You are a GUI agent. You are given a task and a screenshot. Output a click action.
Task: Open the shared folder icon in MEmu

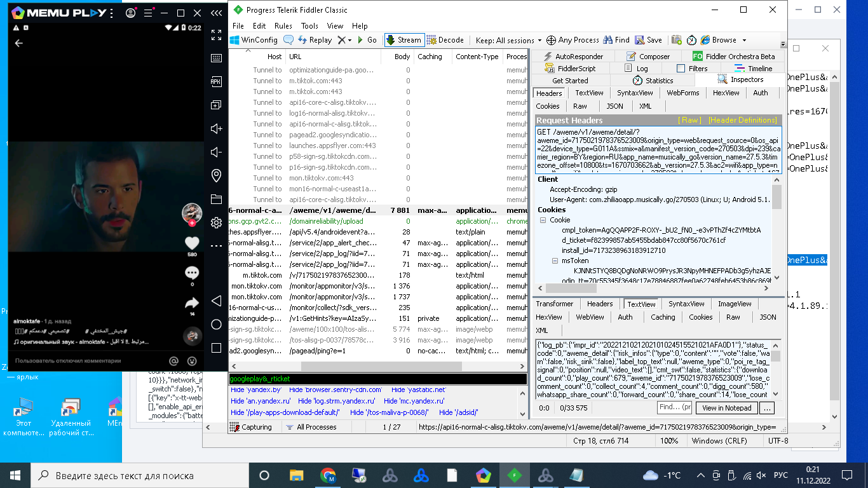[x=216, y=199]
